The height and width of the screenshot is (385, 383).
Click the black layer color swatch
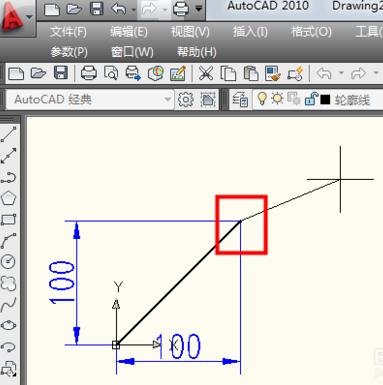click(x=325, y=99)
